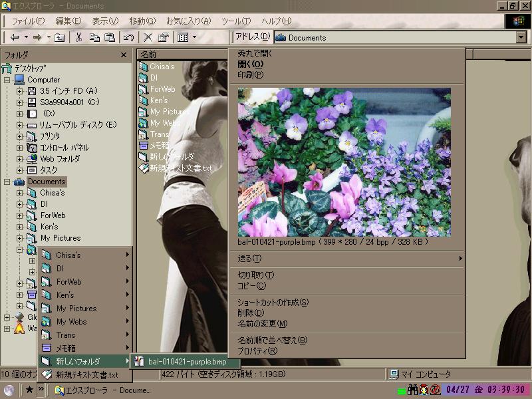The height and width of the screenshot is (399, 532).
Task: Choose 名前の変更(M) from context menu
Action: (262, 324)
